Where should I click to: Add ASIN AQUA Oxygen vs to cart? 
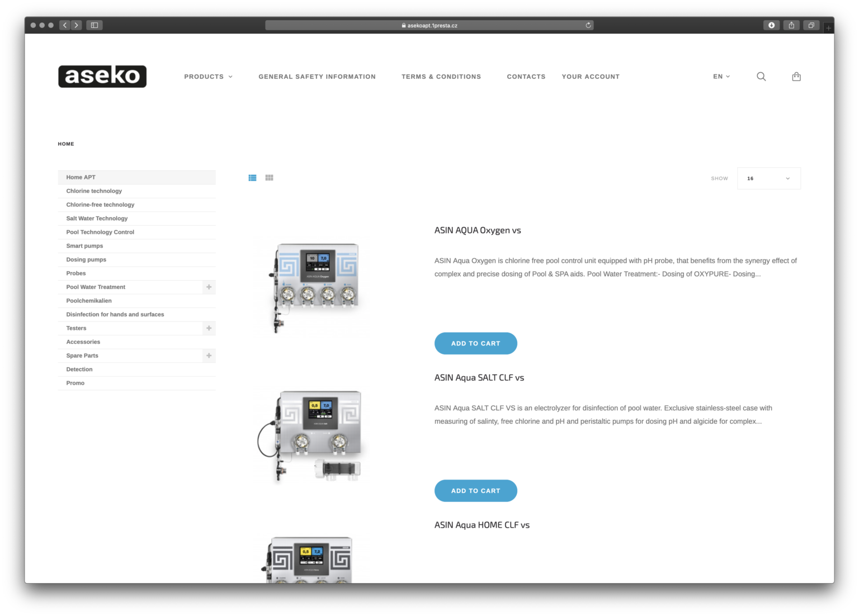coord(476,343)
